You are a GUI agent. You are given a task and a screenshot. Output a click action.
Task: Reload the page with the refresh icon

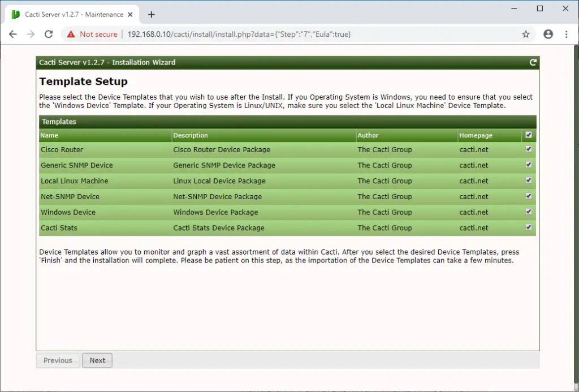[49, 34]
